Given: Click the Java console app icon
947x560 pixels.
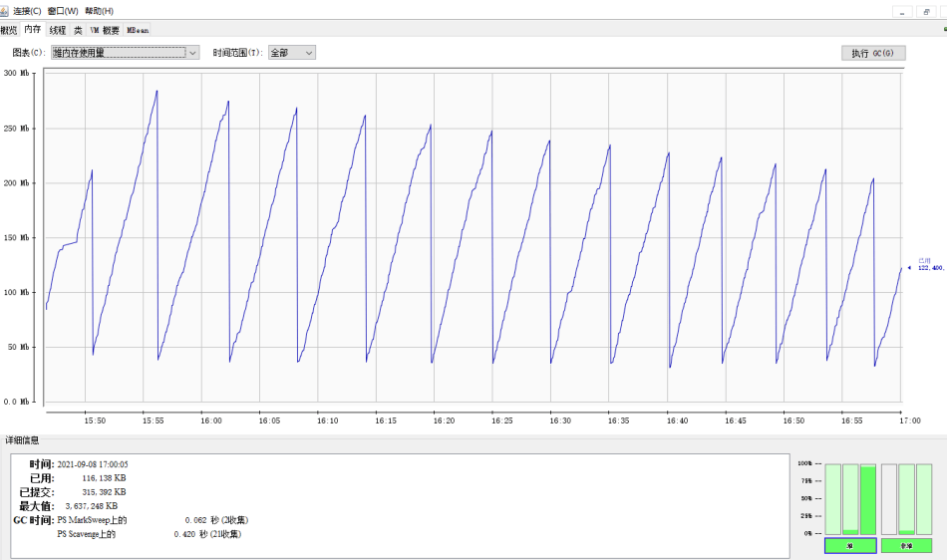Looking at the screenshot, I should 4,10.
